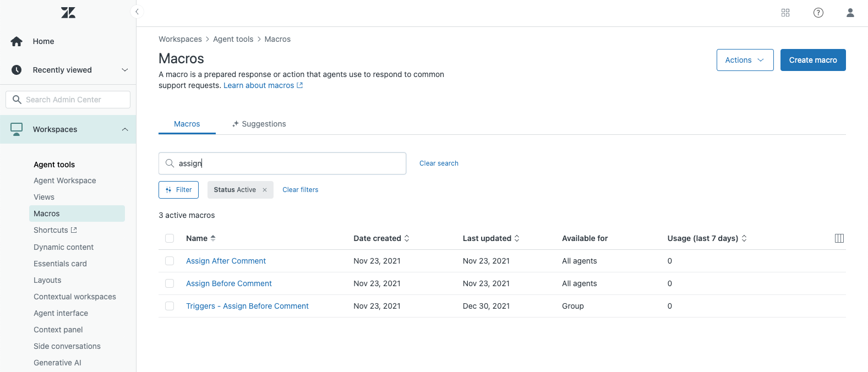The height and width of the screenshot is (372, 868).
Task: Open the user profile icon
Action: coord(850,13)
